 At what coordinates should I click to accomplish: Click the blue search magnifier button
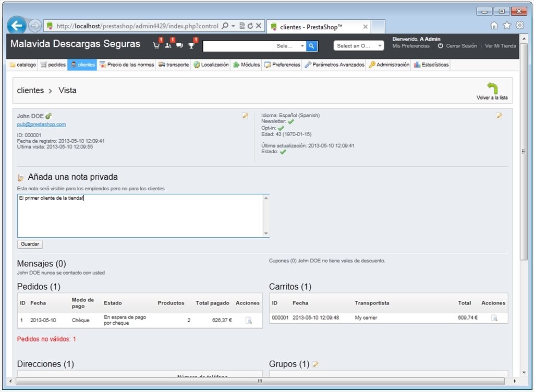[x=312, y=45]
